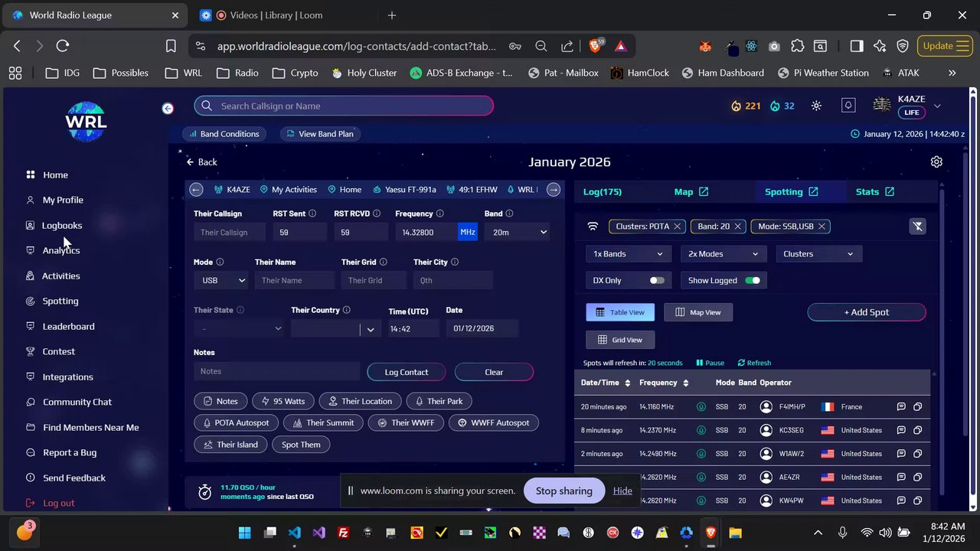This screenshot has height=551, width=980.
Task: Open the 1x Bands filter dropdown
Action: (628, 254)
